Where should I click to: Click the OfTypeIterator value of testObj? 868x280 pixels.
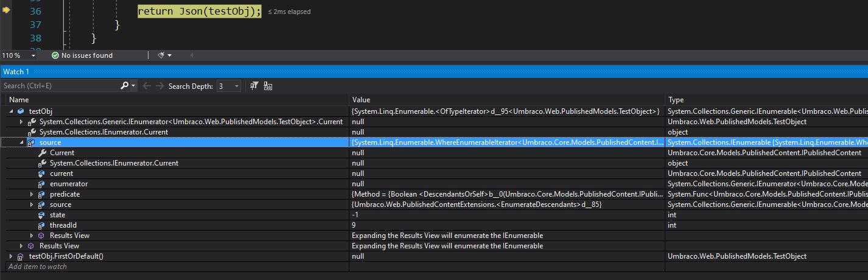tap(506, 111)
